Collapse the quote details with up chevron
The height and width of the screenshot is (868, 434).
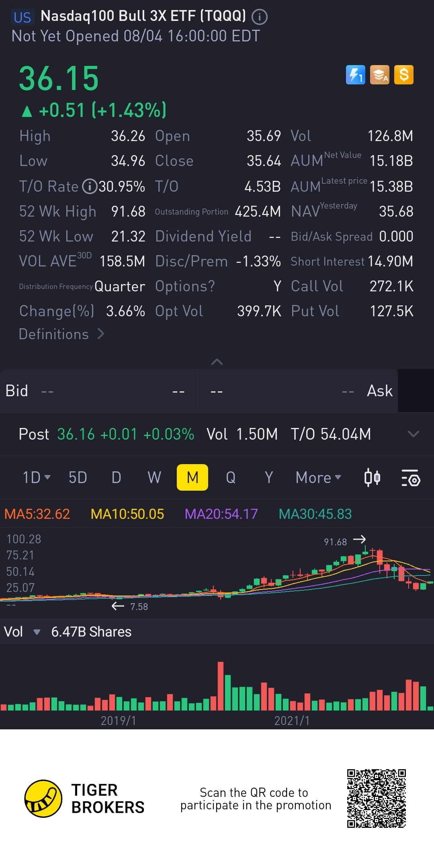(217, 362)
